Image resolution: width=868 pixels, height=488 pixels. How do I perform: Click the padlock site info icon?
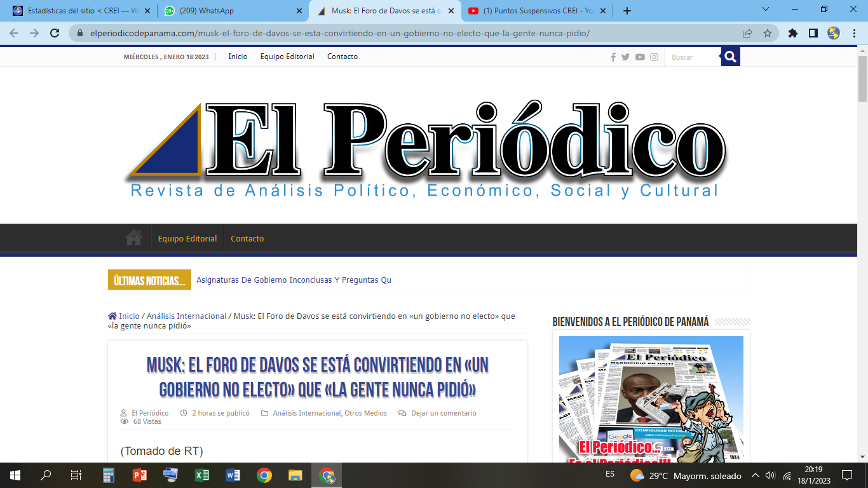click(x=79, y=33)
